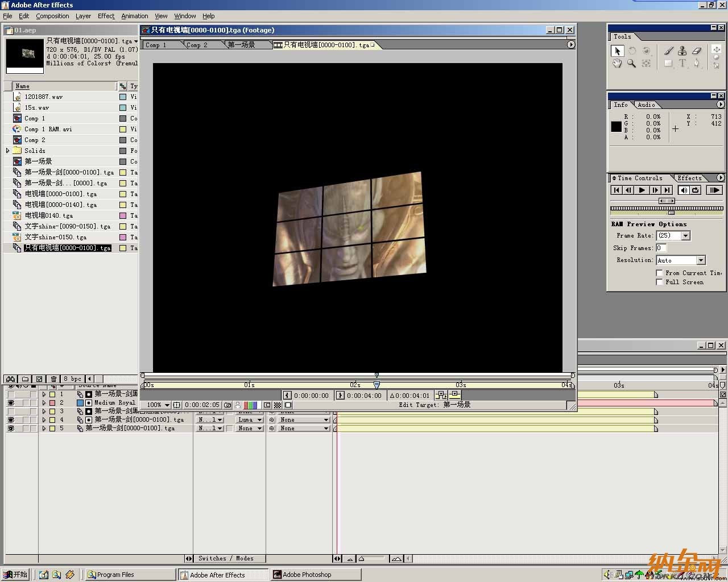Screen dimensions: 728x582
Task: Select the Zoom magnifier tool
Action: pos(631,64)
